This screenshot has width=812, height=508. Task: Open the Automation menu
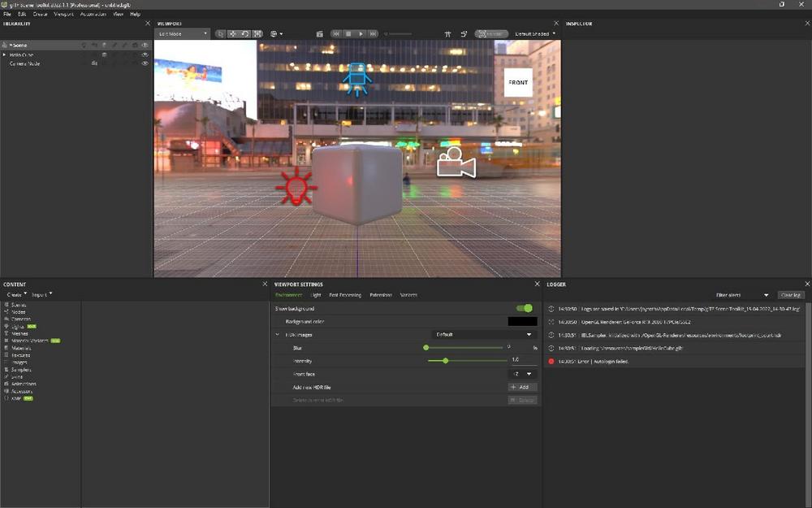(93, 15)
